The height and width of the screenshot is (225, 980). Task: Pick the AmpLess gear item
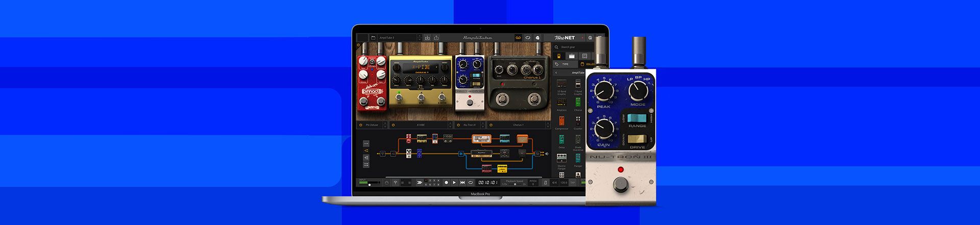561,104
